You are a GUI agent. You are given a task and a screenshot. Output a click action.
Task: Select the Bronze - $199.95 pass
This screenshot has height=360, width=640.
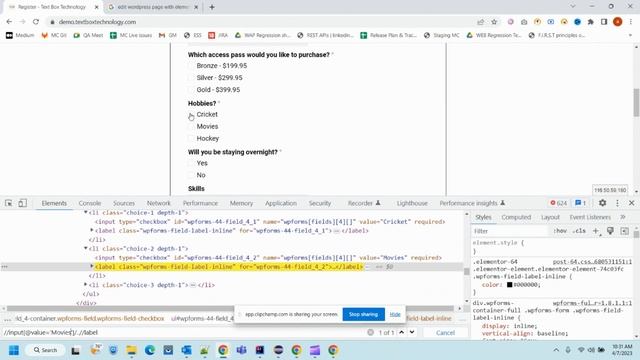[x=191, y=66]
